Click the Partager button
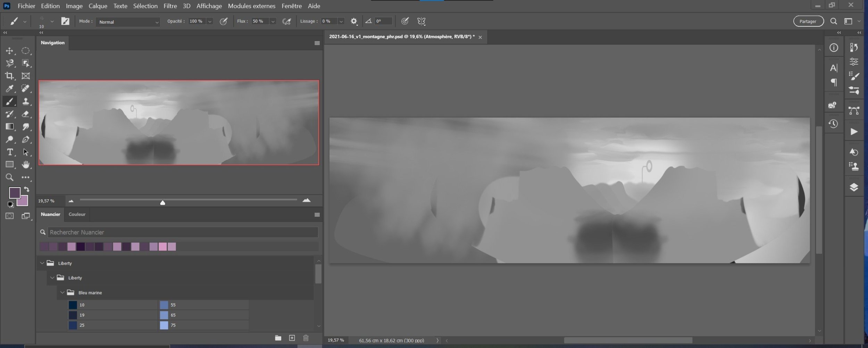This screenshot has height=348, width=868. click(x=808, y=22)
